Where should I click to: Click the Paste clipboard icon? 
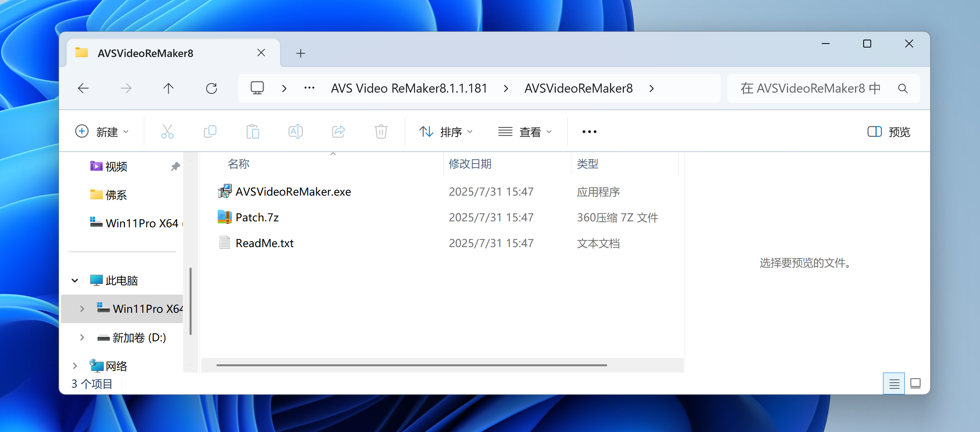tap(253, 131)
